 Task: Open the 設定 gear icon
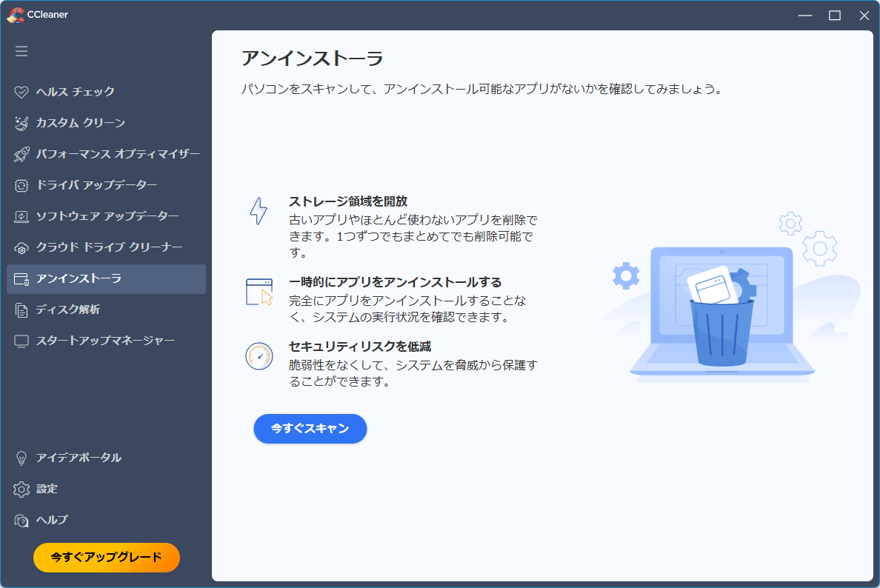point(21,490)
